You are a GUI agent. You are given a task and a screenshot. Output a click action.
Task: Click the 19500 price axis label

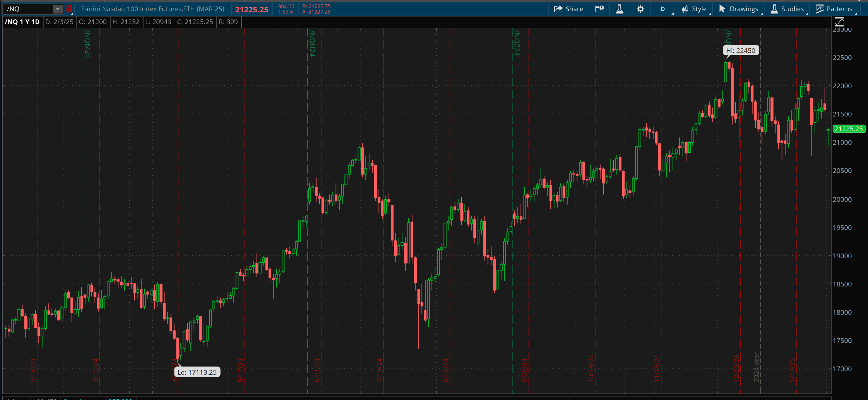click(842, 228)
